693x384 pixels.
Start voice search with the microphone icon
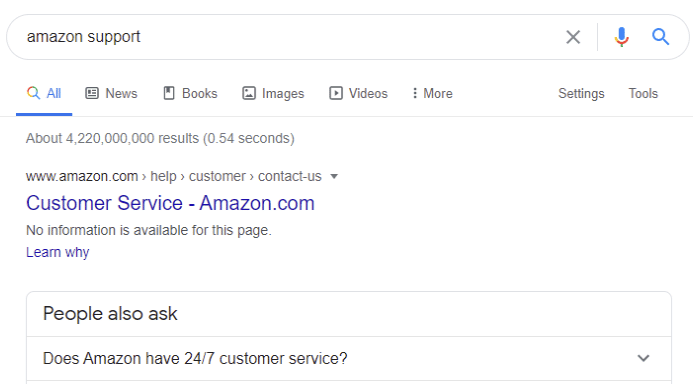pos(621,37)
